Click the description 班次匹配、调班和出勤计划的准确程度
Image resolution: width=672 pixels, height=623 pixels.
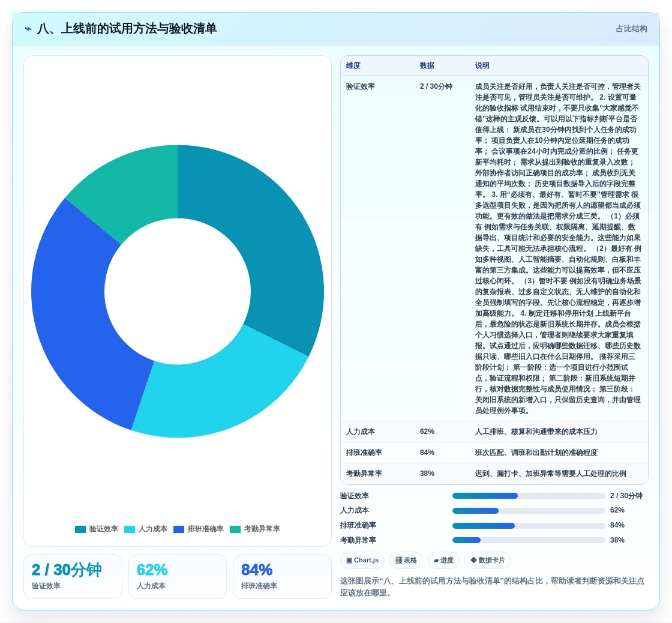point(536,453)
